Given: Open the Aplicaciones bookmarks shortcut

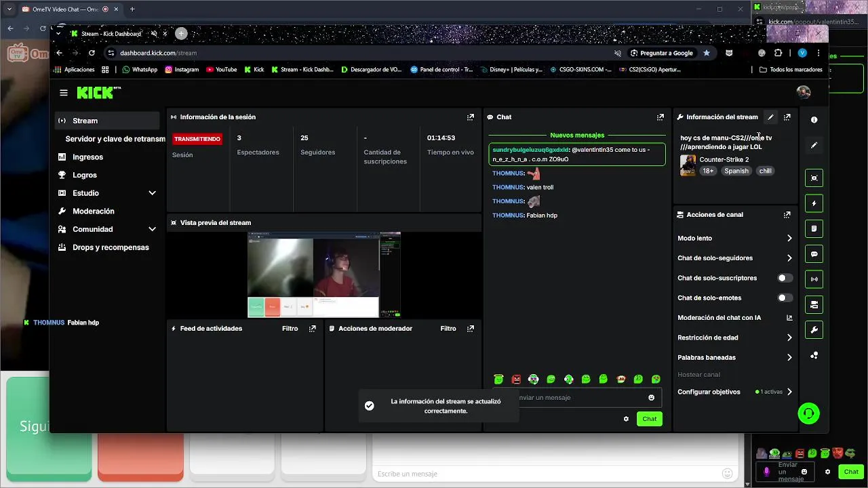Looking at the screenshot, I should coord(74,69).
